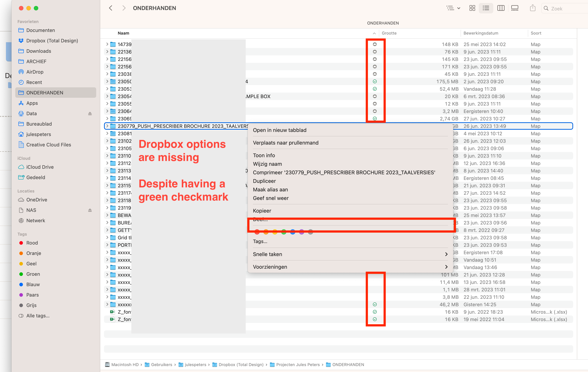Select 'Toon info' from the context menu
588x372 pixels.
pos(264,155)
